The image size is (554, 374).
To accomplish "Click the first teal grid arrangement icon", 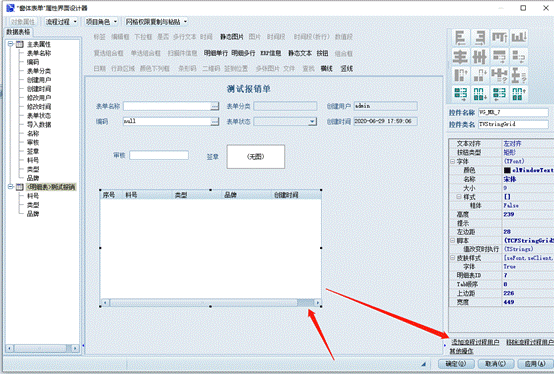I will 460,94.
